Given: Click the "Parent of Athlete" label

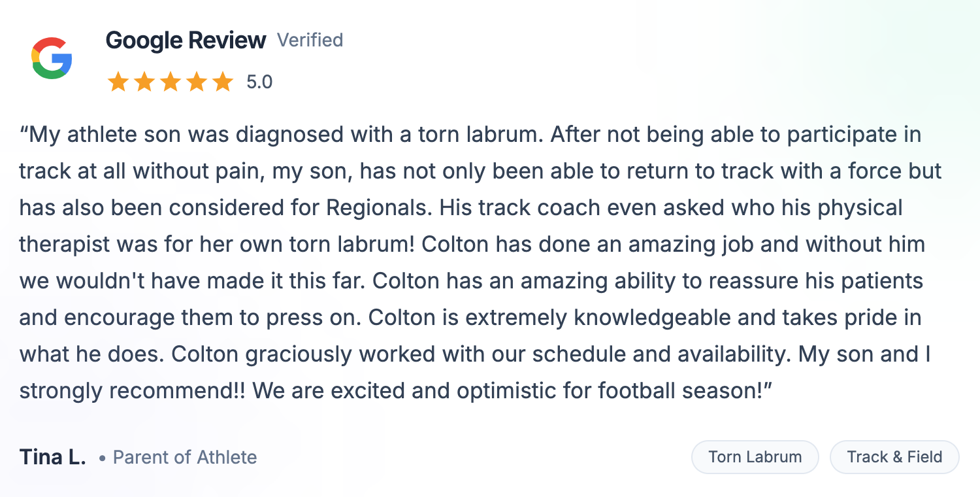Looking at the screenshot, I should pyautogui.click(x=185, y=457).
